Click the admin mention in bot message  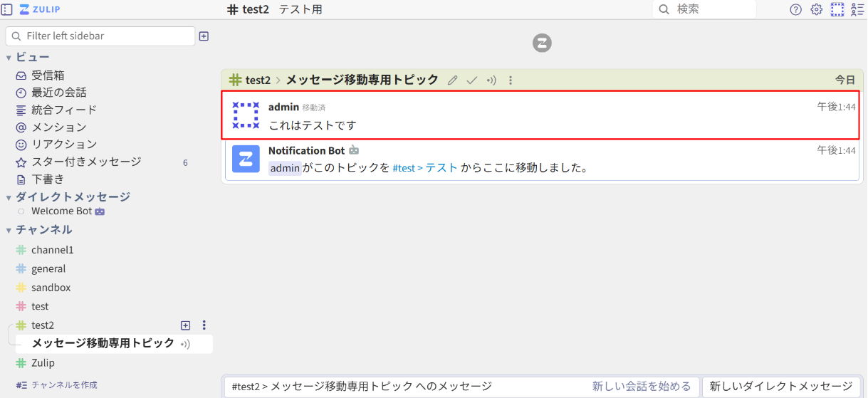[285, 168]
